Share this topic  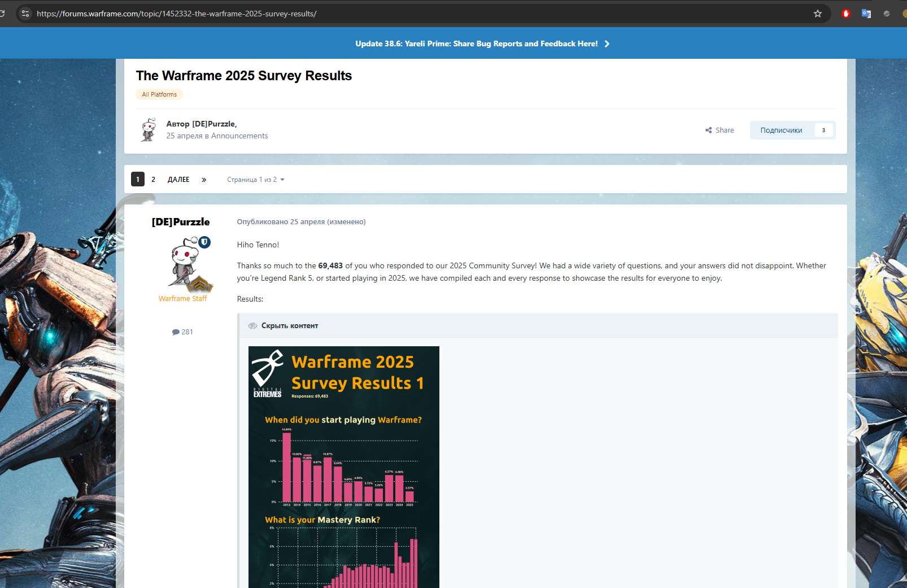[720, 130]
